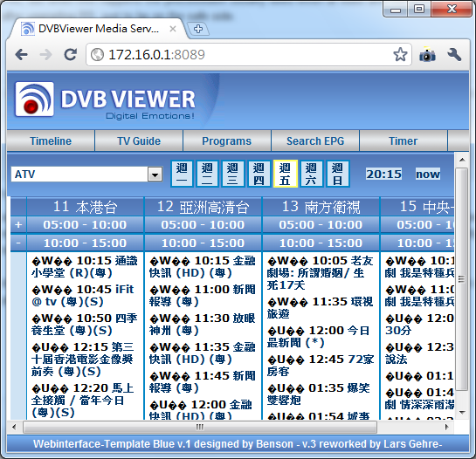Click the browser back arrow
476x459 pixels.
click(21, 55)
